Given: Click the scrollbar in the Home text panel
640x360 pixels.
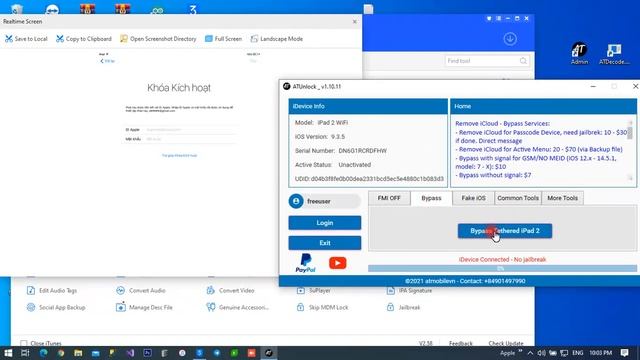Looking at the screenshot, I should coord(630,149).
